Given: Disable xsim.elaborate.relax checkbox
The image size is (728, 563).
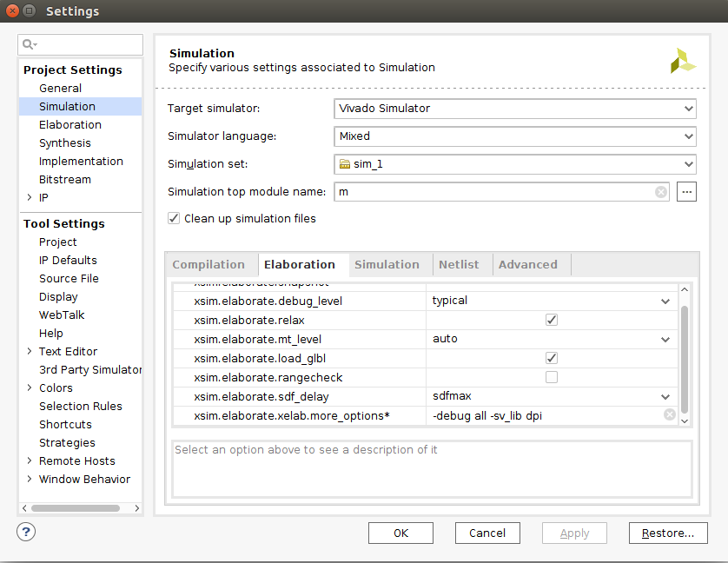Looking at the screenshot, I should pos(551,320).
